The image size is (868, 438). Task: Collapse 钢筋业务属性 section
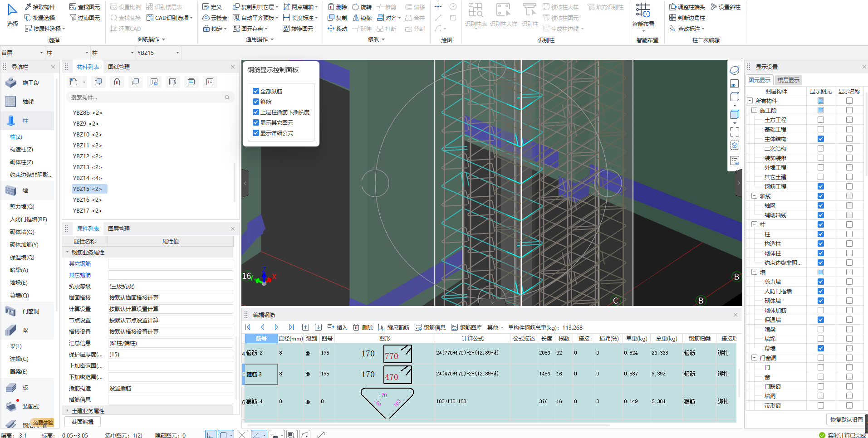coord(68,253)
